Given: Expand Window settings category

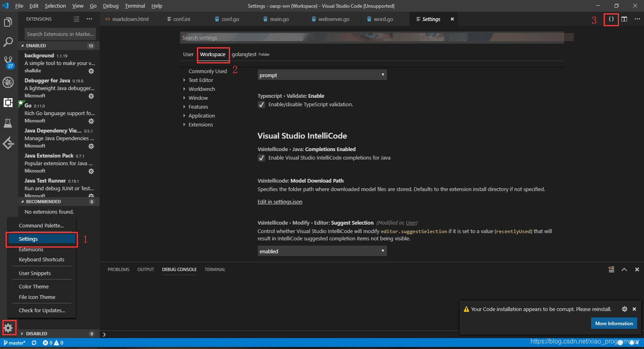Looking at the screenshot, I should pos(198,98).
